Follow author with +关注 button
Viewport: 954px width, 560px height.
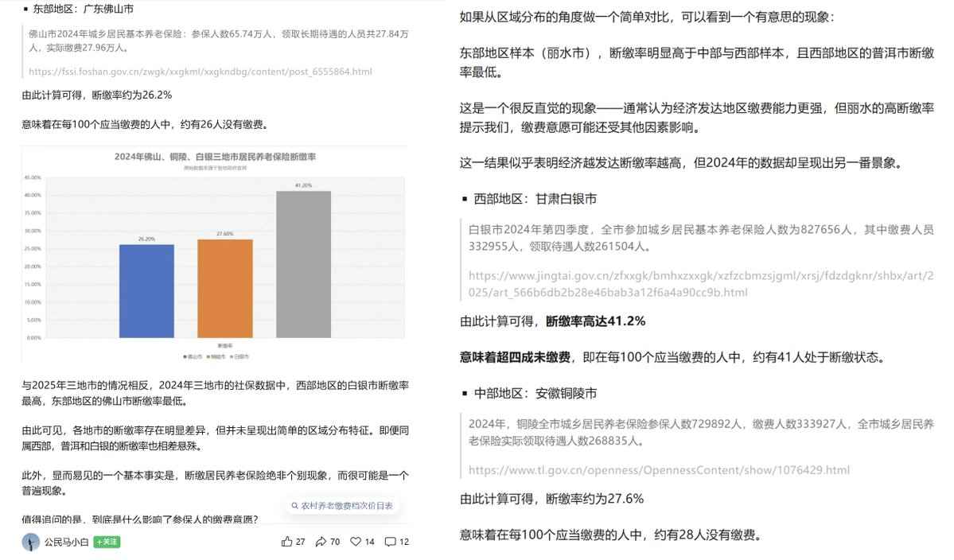(x=107, y=542)
